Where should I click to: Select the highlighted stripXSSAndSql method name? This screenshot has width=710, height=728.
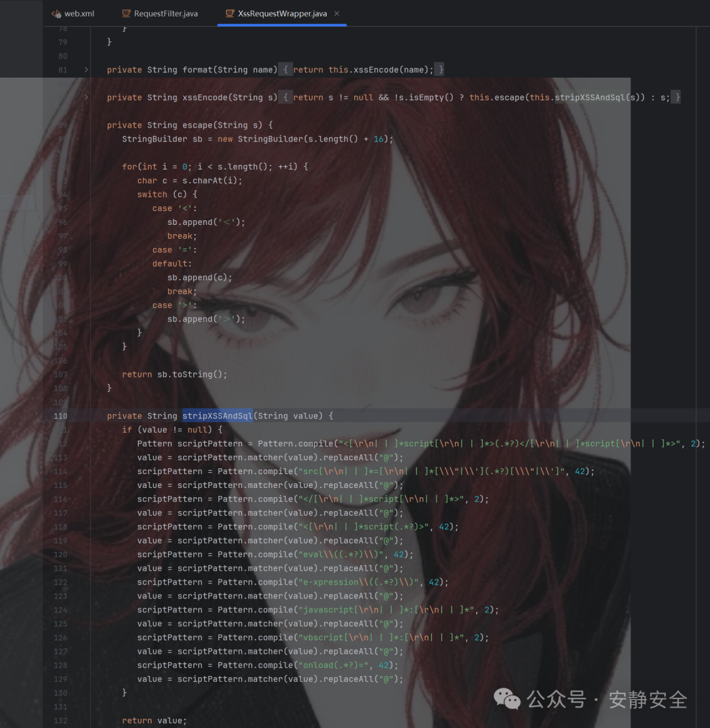(x=217, y=416)
